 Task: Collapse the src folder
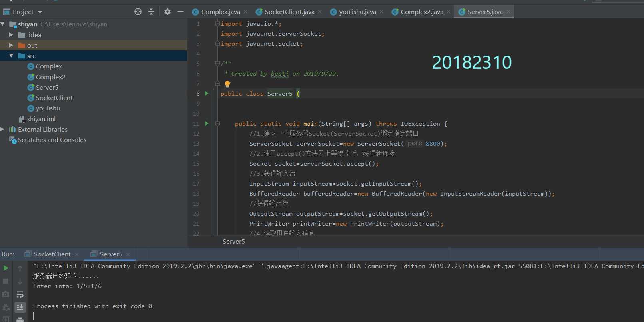(11, 56)
